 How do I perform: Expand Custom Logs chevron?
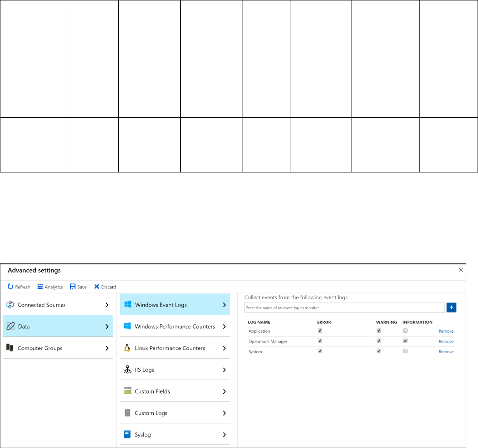point(224,413)
